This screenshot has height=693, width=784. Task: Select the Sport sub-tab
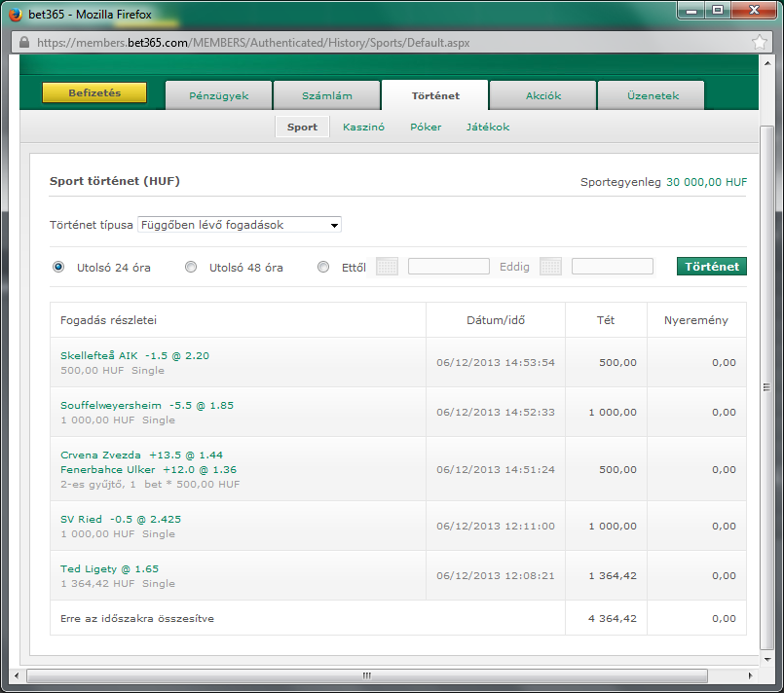click(302, 127)
